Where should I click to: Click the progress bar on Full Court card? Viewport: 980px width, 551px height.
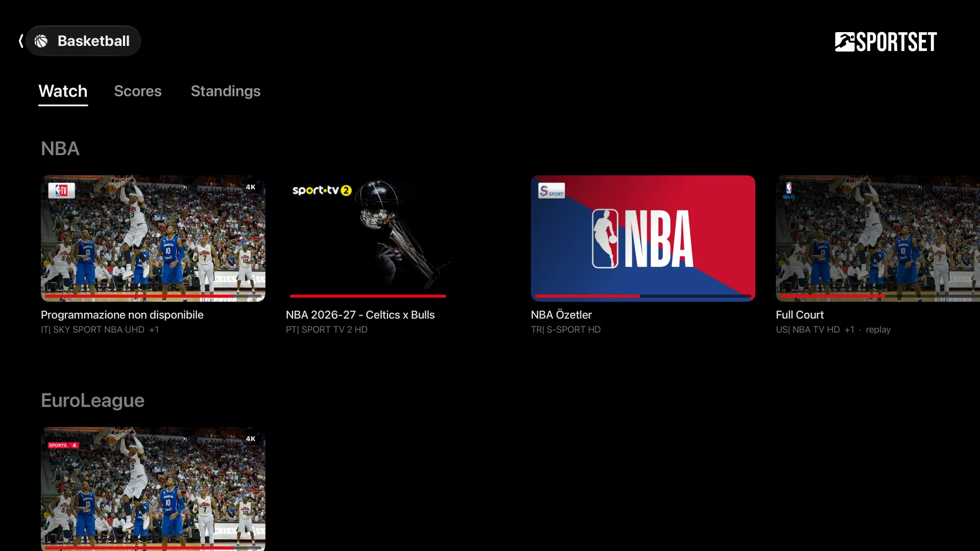click(880, 296)
